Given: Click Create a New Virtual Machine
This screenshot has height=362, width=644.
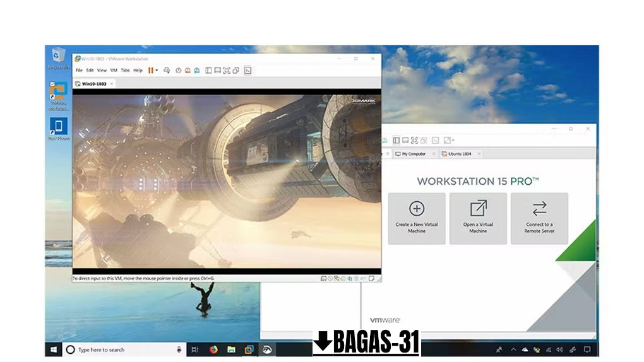Looking at the screenshot, I should 417,218.
